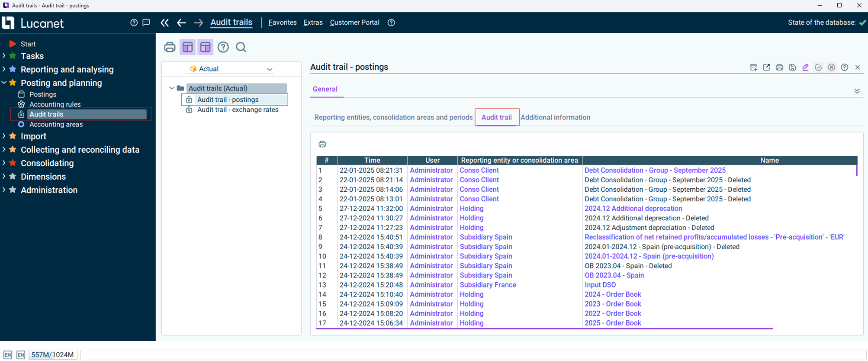Click the database state checkmark icon
This screenshot has width=868, height=361.
coord(863,23)
